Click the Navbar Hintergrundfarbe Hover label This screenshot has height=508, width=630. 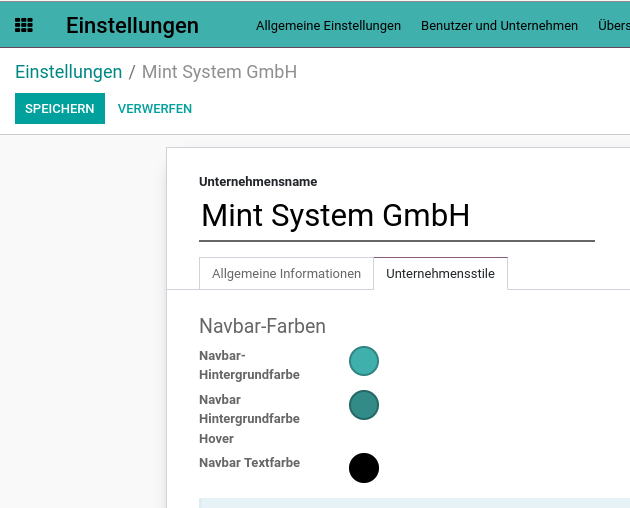coord(249,419)
